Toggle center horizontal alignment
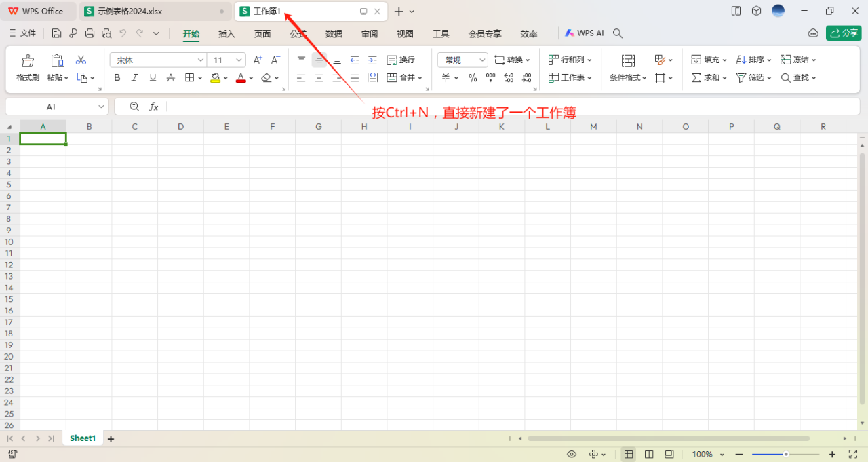The width and height of the screenshot is (868, 462). [x=319, y=78]
